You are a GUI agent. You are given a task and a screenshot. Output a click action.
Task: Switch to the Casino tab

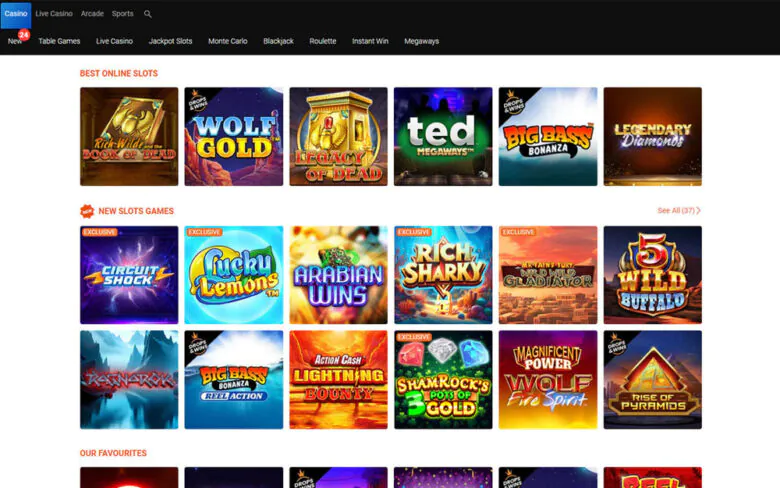15,14
